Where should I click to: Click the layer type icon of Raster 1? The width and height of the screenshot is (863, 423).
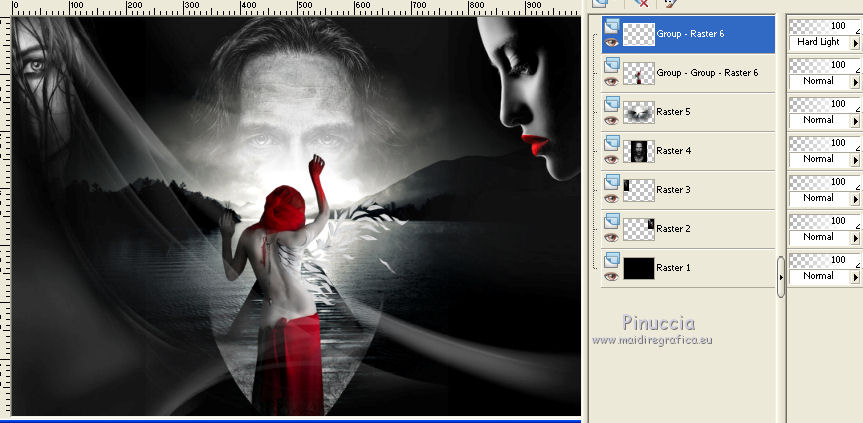[x=611, y=261]
